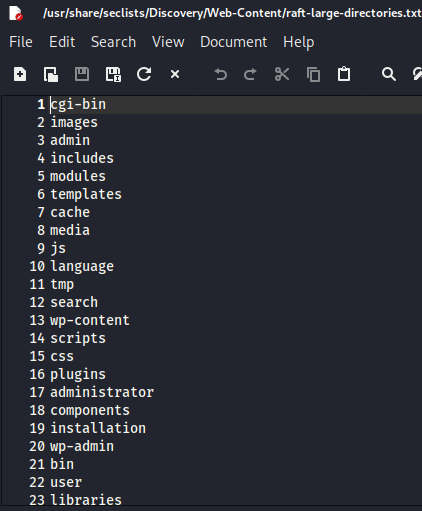422x511 pixels.
Task: Click the Save document icon
Action: [82, 74]
